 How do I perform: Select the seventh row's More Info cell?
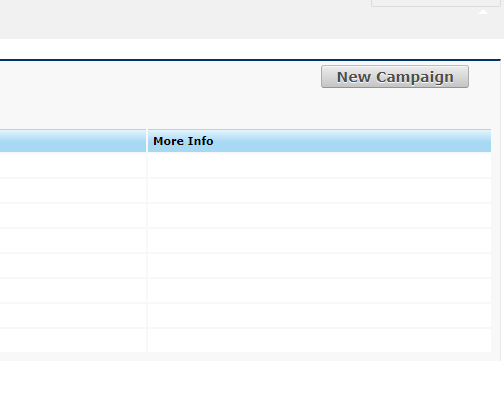tap(319, 315)
